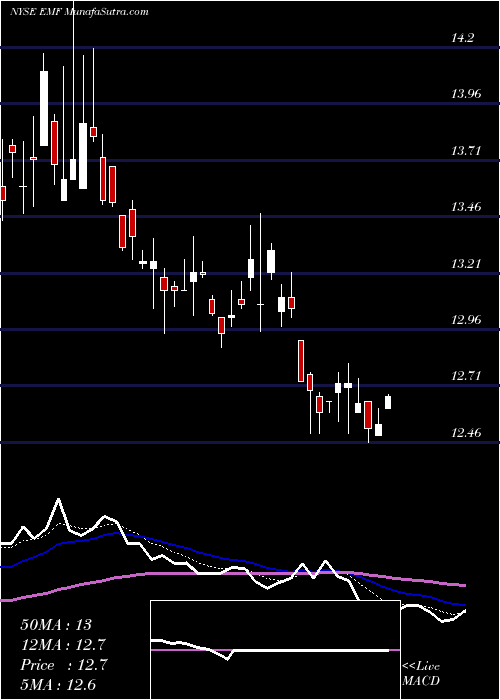Click the last white candlestick on the right

(388, 402)
